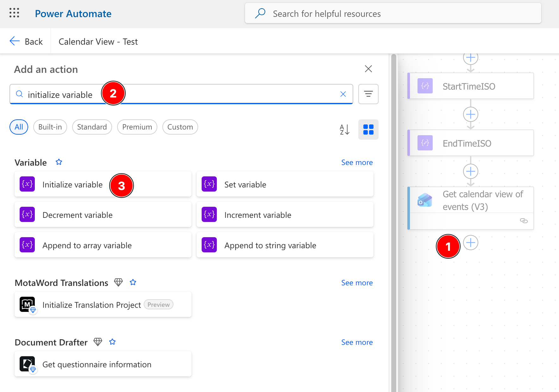Screen dimensions: 559x392
Task: Click the MotaWord premium diamond icon
Action: click(x=118, y=282)
